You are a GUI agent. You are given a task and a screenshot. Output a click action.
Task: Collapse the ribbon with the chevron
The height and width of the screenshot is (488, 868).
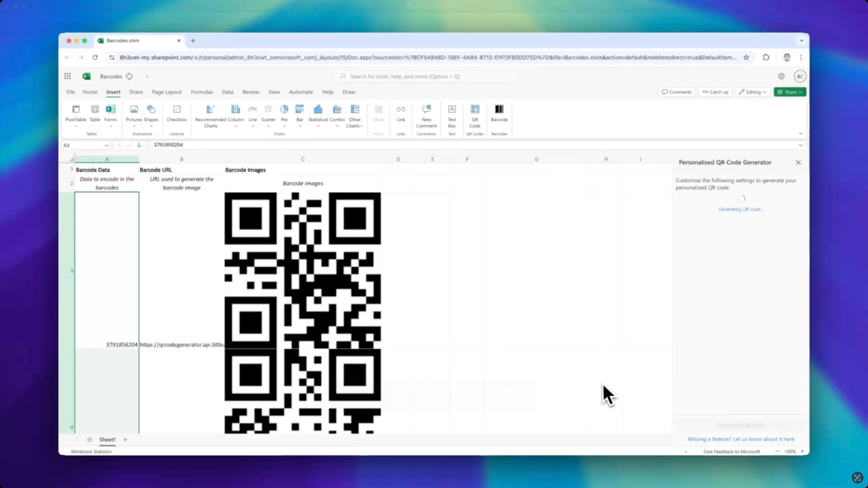pos(801,134)
